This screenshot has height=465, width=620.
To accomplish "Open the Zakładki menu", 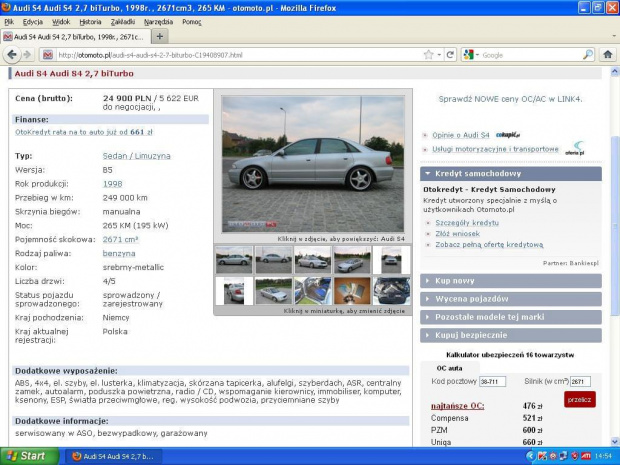I will point(123,22).
